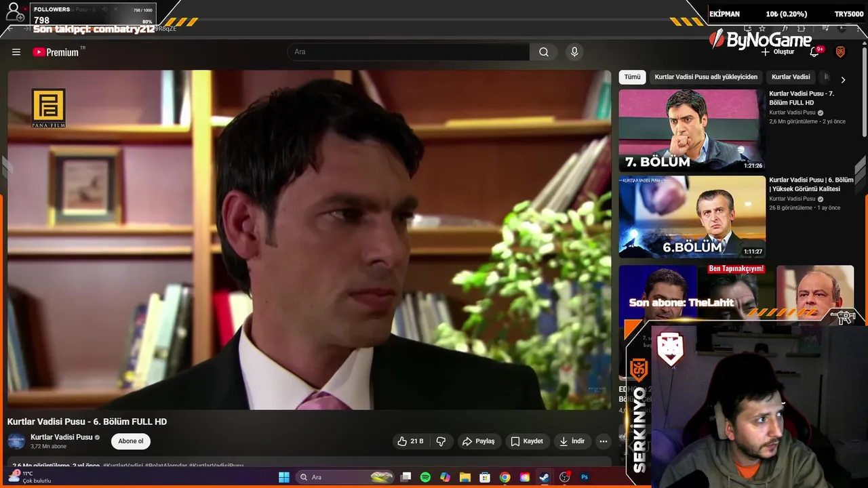Open Kurtlar Vadisi Pusu channel name link
The width and height of the screenshot is (868, 488).
[61, 437]
